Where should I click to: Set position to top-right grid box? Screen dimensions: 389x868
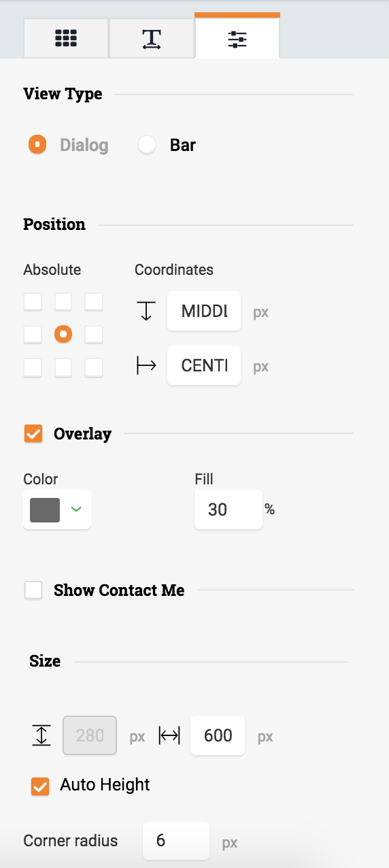pos(94,301)
